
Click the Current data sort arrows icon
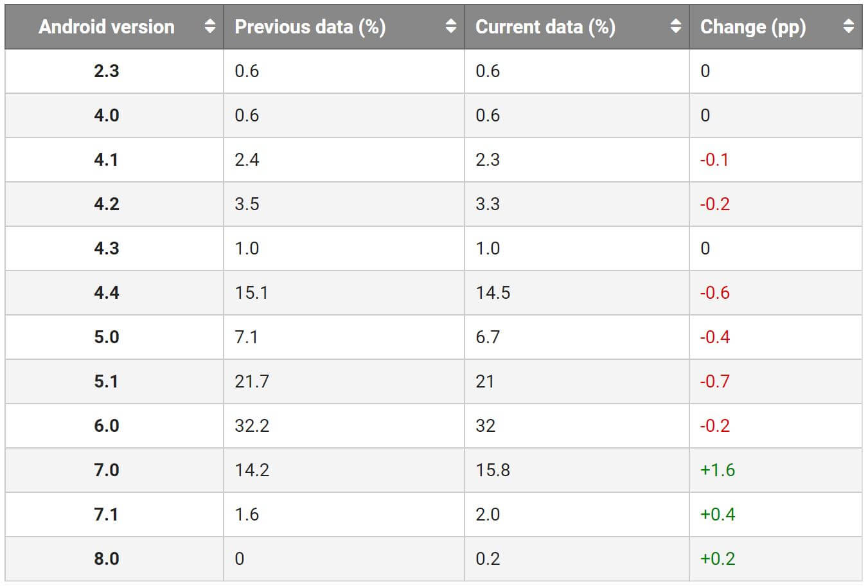675,26
